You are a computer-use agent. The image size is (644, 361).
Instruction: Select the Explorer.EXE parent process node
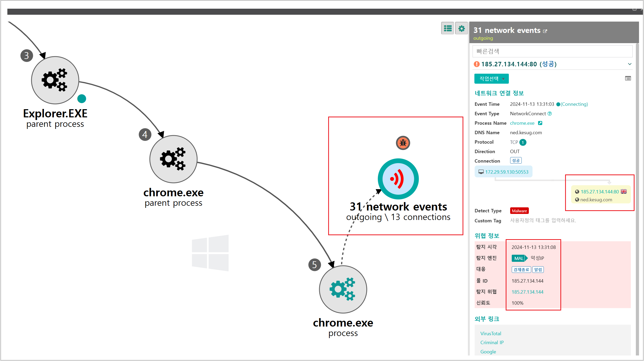point(55,80)
